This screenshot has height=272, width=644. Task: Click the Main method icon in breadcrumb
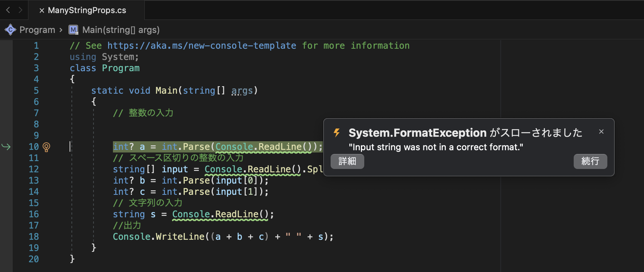pyautogui.click(x=73, y=30)
